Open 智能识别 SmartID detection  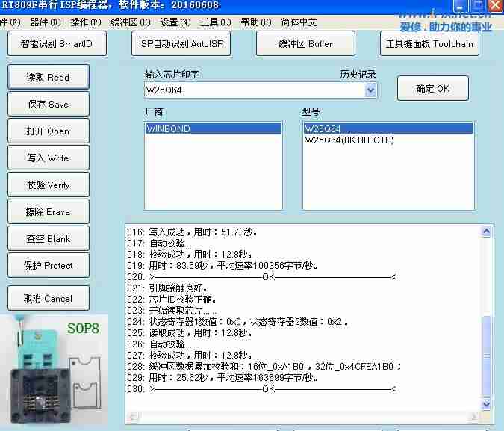pyautogui.click(x=57, y=43)
